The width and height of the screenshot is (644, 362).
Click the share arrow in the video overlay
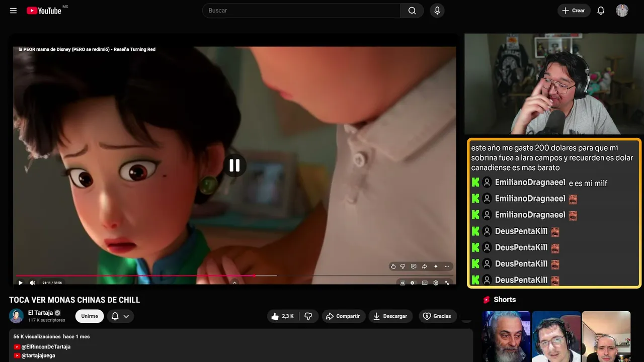pos(425,266)
